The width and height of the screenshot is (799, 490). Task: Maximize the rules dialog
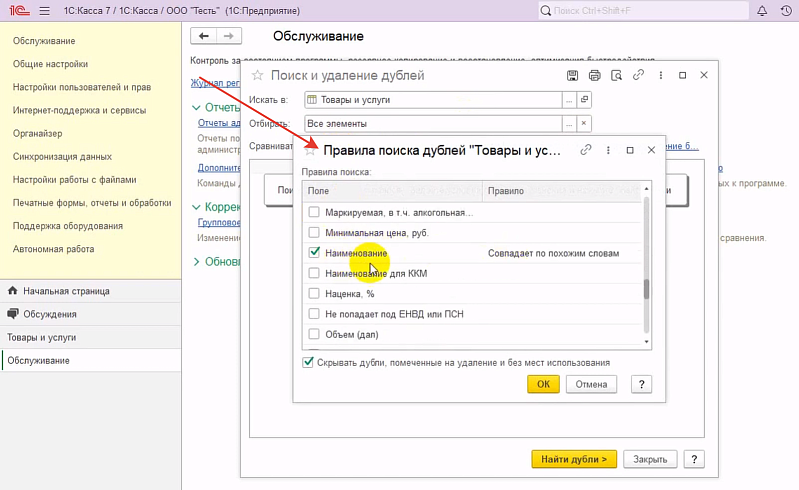tap(630, 150)
